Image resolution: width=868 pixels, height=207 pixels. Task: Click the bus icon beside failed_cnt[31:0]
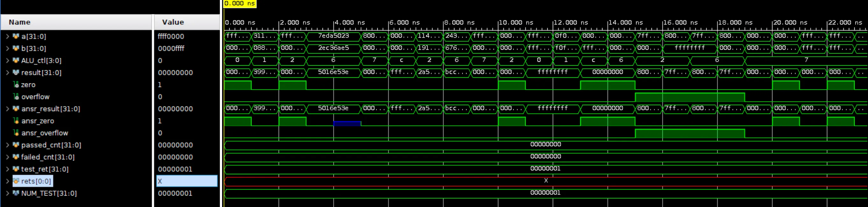coord(16,157)
